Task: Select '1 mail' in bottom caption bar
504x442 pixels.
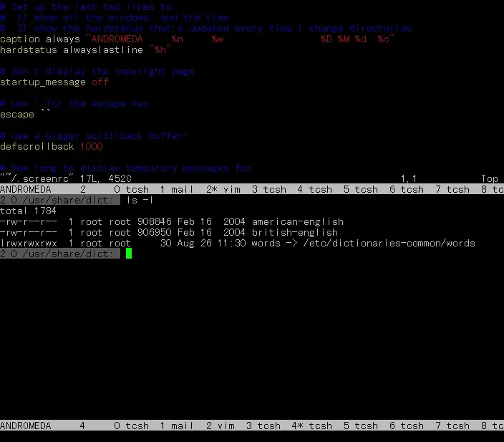Action: click(177, 426)
